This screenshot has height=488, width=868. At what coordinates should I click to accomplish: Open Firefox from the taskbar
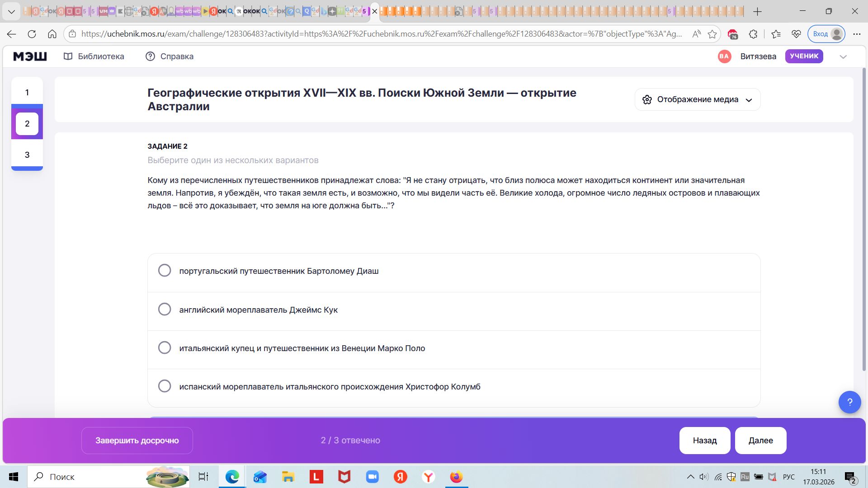456,477
